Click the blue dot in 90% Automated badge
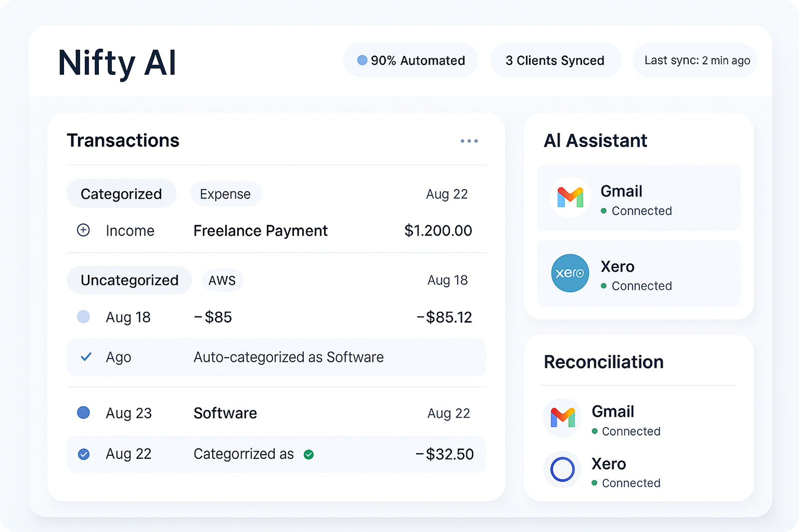The image size is (799, 532). 362,60
